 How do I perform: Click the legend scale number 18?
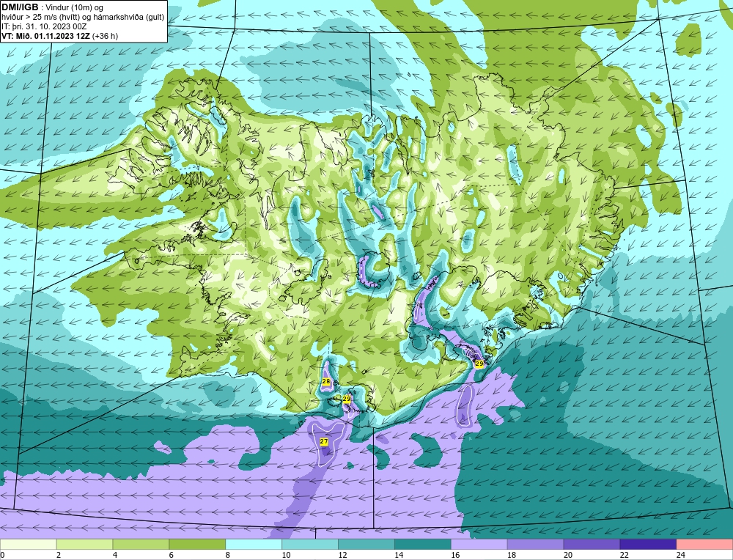512,555
